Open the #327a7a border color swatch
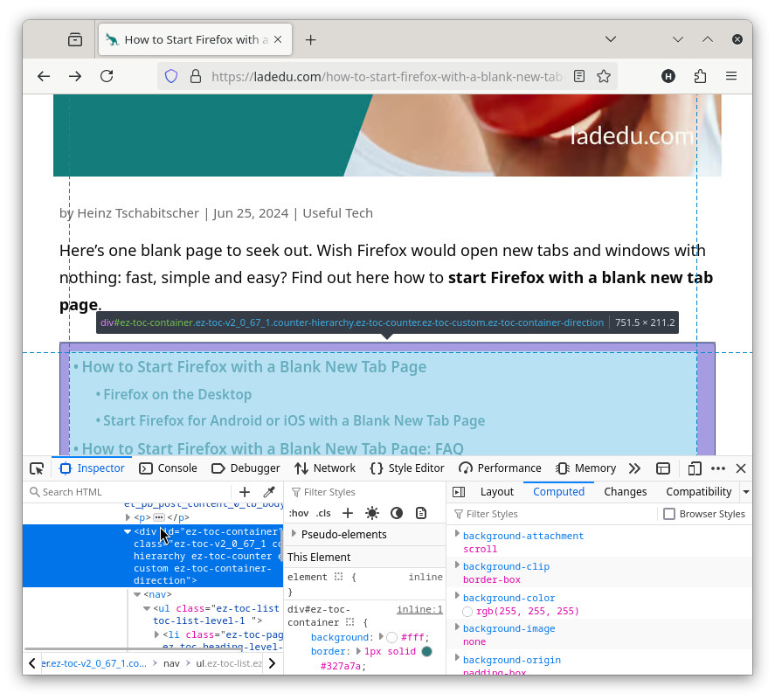775x700 pixels. 427,652
